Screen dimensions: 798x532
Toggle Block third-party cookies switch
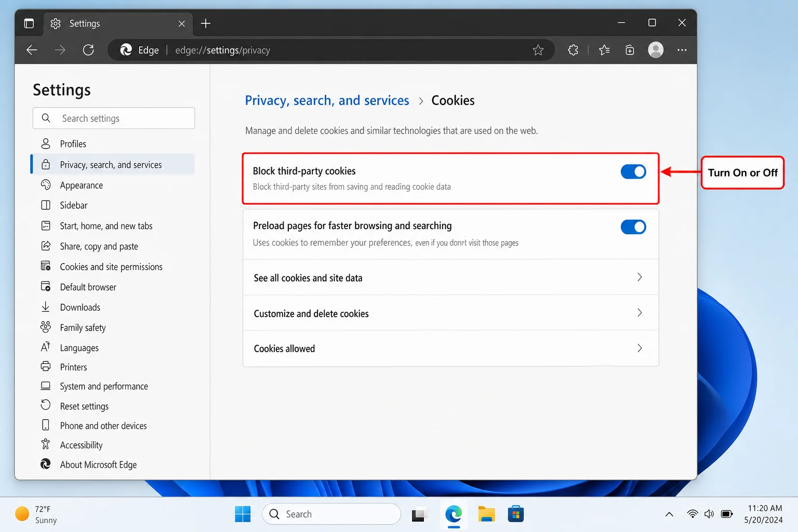click(x=633, y=172)
